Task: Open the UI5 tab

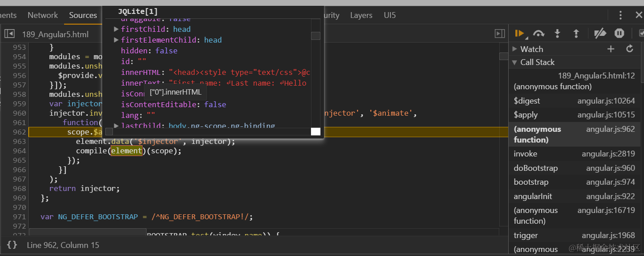Action: (x=390, y=15)
